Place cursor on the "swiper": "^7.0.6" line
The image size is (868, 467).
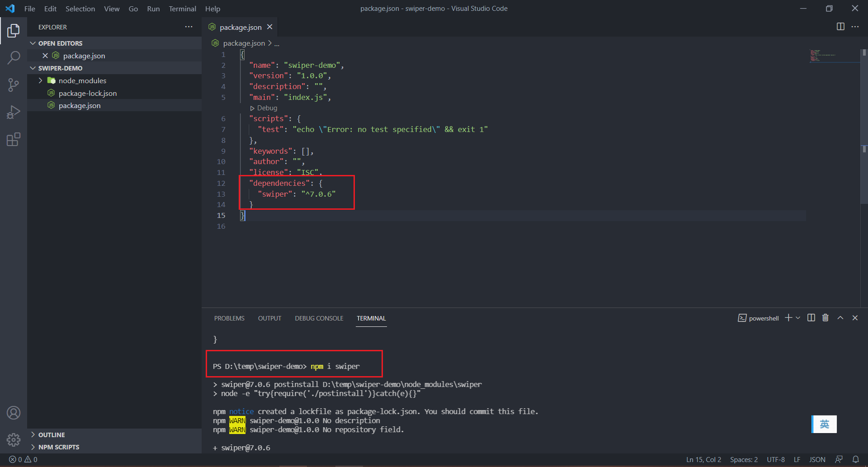297,194
